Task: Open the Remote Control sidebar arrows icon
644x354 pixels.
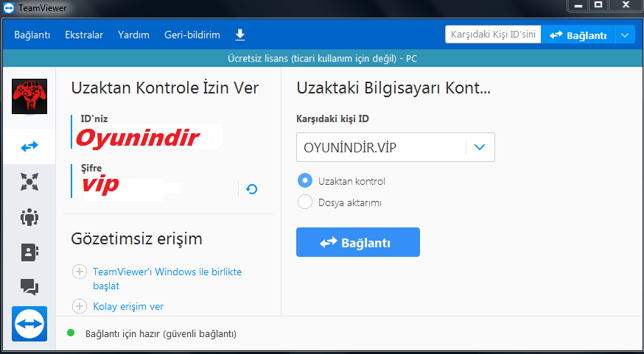Action: coord(29,146)
